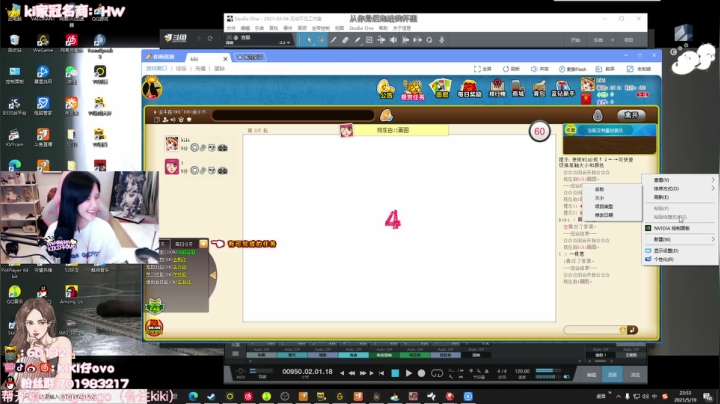This screenshot has width=720, height=404.
Task: Open the emoji picker in chat input
Action: click(x=623, y=330)
